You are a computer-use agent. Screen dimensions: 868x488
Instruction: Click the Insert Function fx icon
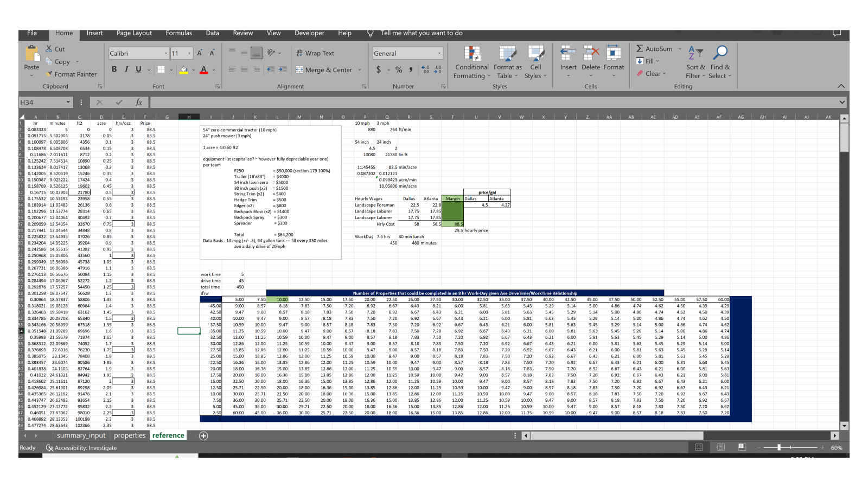[x=139, y=102]
